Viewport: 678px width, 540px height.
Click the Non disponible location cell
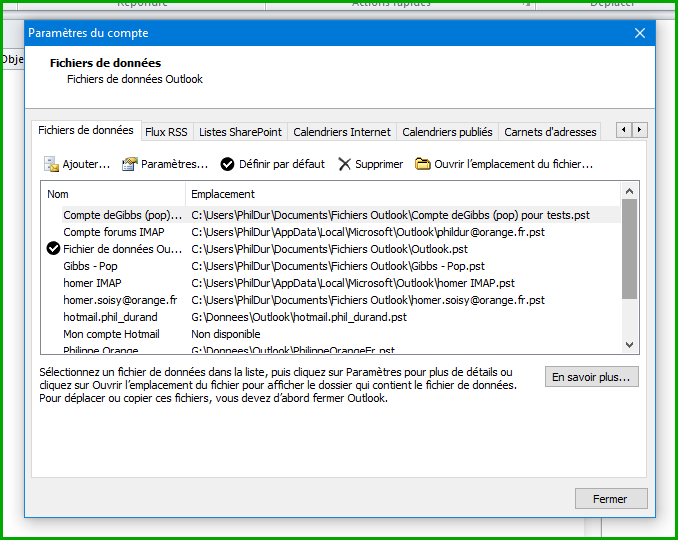[x=226, y=334]
